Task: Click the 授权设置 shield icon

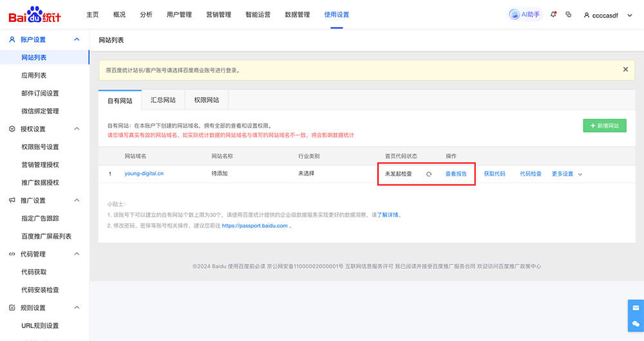Action: pos(12,129)
